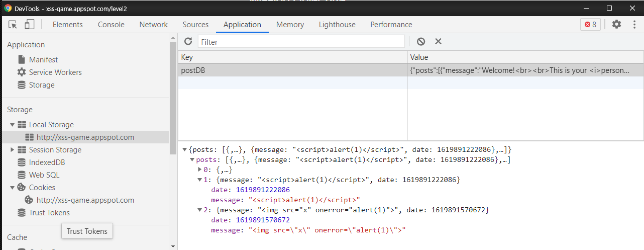Select the Local Storage xss-game.appspot.com entry
The width and height of the screenshot is (644, 250).
point(85,137)
